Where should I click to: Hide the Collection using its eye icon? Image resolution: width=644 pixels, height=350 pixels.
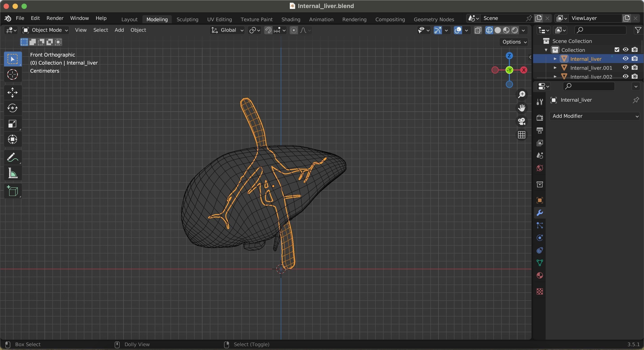[x=625, y=50]
